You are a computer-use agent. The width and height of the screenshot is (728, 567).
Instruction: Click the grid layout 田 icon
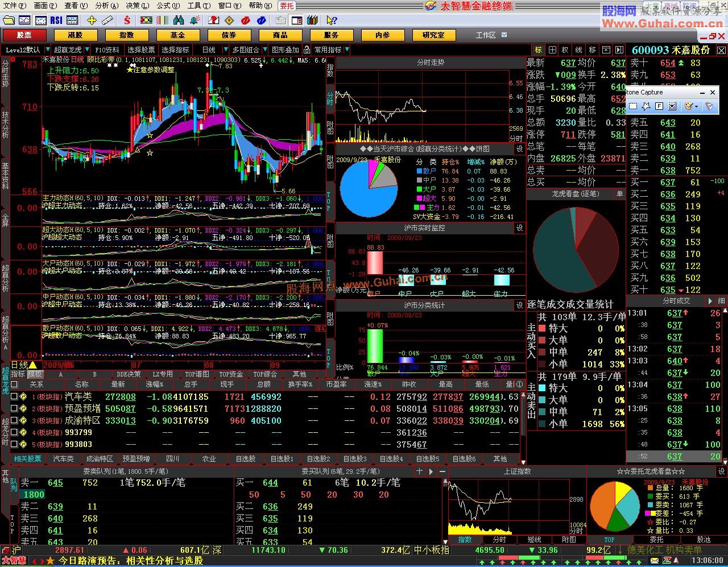click(x=552, y=50)
